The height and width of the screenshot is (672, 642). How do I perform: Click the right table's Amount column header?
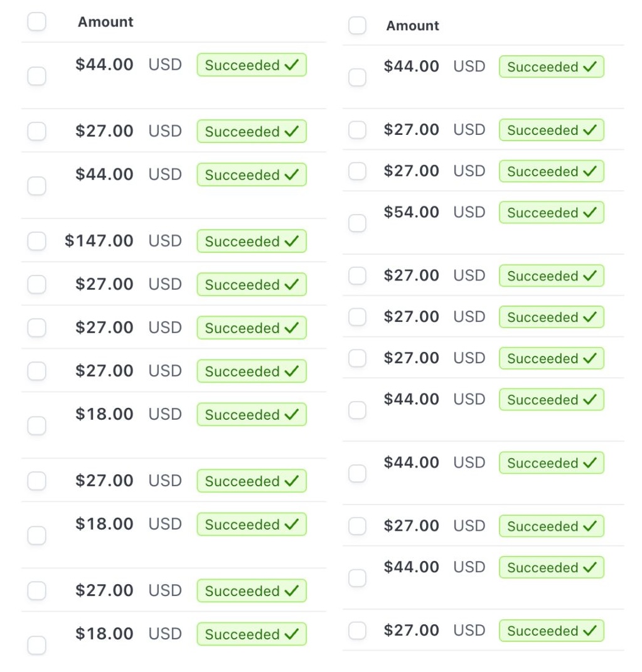pyautogui.click(x=412, y=26)
